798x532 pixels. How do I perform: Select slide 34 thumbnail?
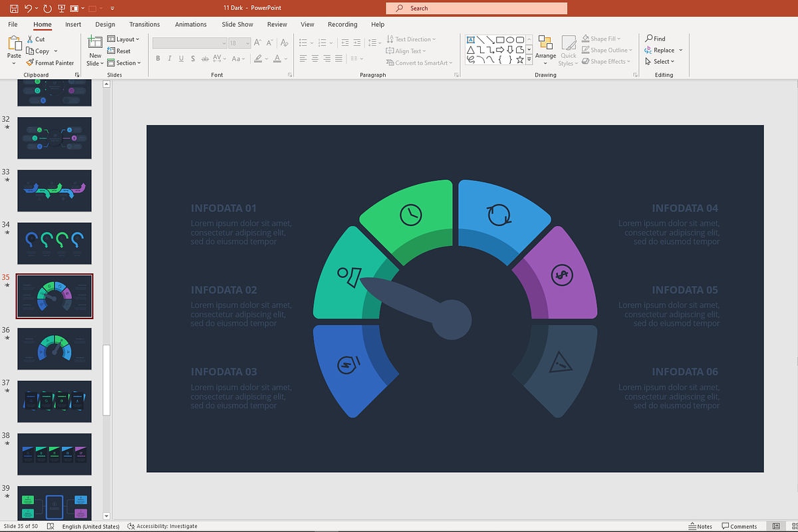pos(55,243)
